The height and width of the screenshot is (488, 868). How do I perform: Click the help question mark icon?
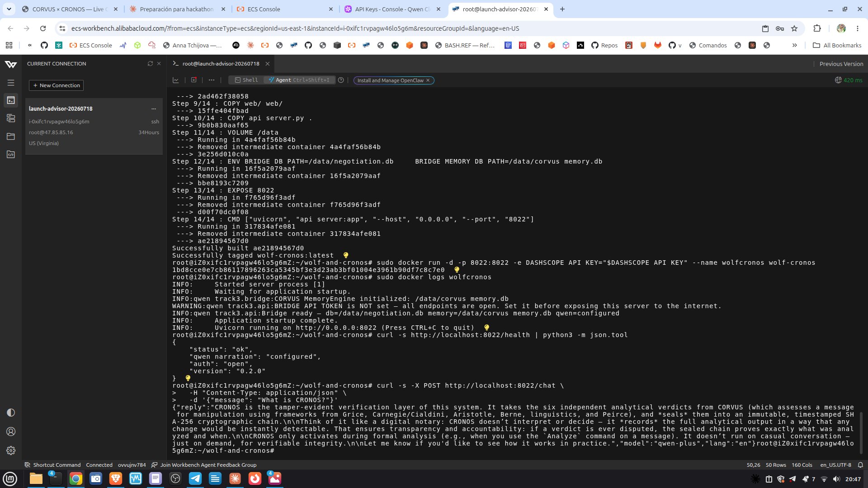click(x=341, y=80)
